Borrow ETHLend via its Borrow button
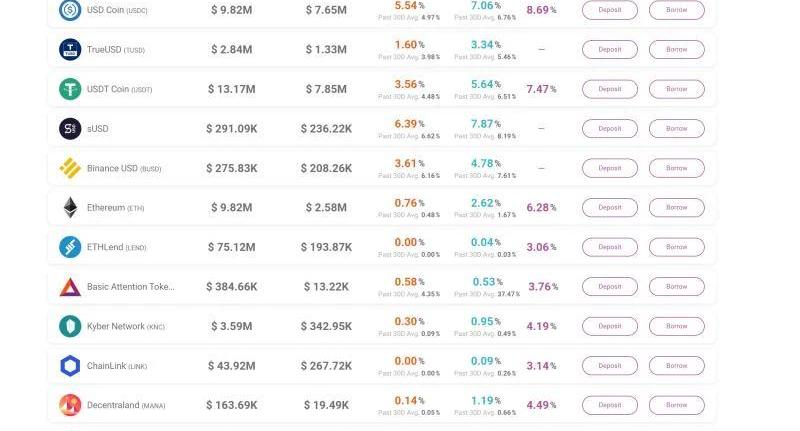This screenshot has width=800, height=431. pyautogui.click(x=676, y=247)
